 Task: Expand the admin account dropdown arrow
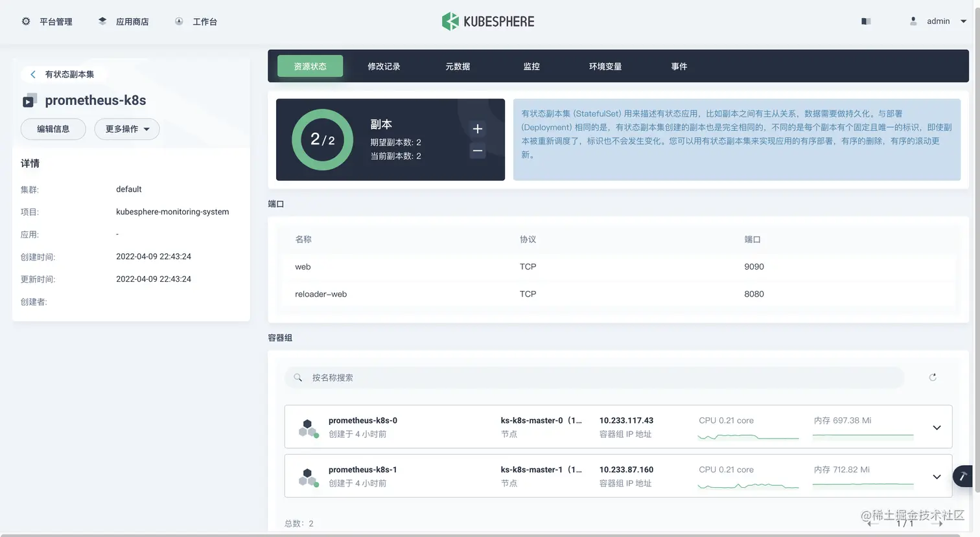tap(963, 21)
